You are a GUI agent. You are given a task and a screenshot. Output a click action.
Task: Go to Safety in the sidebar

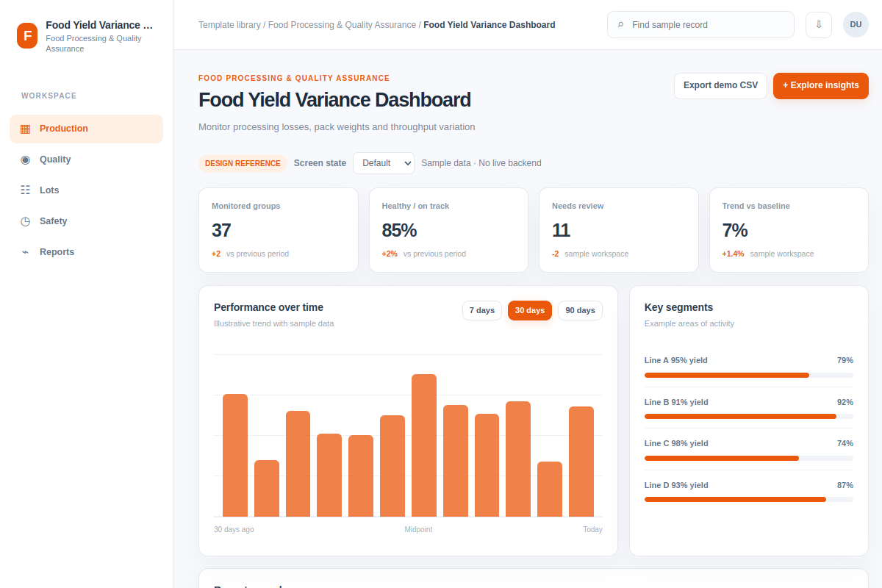click(x=86, y=221)
